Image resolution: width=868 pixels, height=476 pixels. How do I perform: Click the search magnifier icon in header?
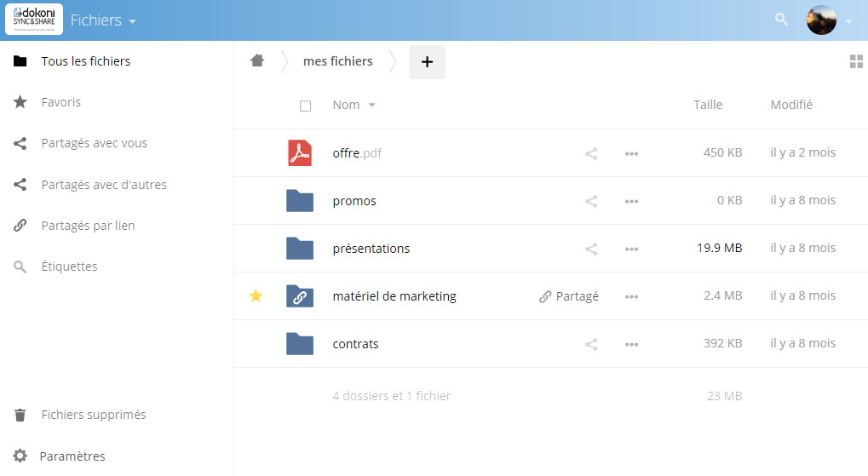(x=781, y=20)
